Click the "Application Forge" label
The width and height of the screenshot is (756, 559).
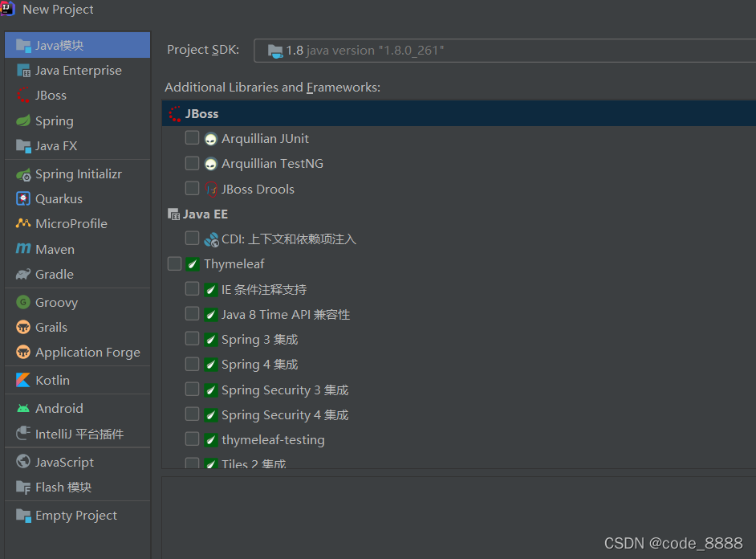pyautogui.click(x=87, y=353)
